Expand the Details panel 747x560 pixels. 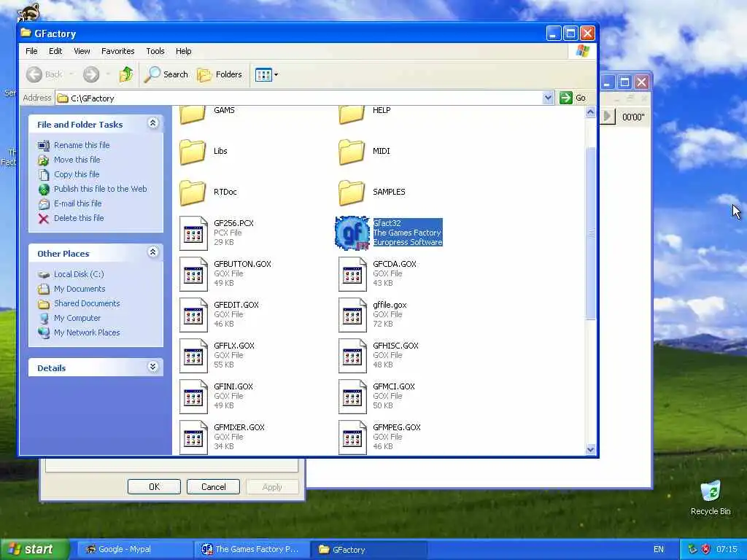(153, 366)
